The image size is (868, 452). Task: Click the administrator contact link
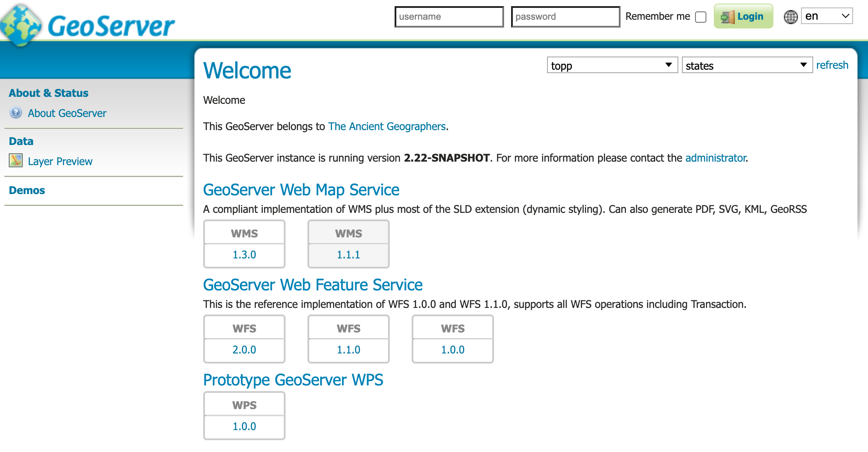716,158
